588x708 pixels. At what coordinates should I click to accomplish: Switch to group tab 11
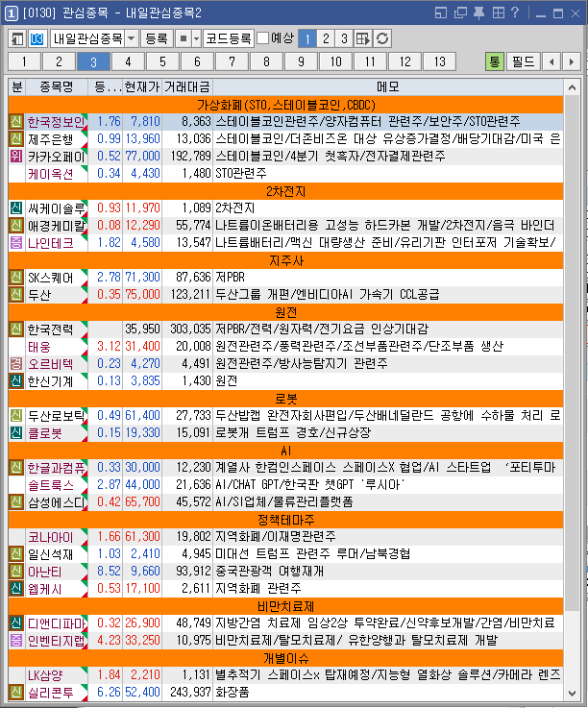pos(370,61)
